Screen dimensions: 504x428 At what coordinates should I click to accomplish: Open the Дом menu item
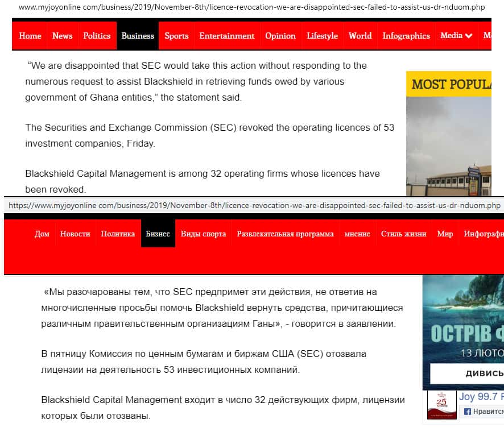click(x=42, y=234)
